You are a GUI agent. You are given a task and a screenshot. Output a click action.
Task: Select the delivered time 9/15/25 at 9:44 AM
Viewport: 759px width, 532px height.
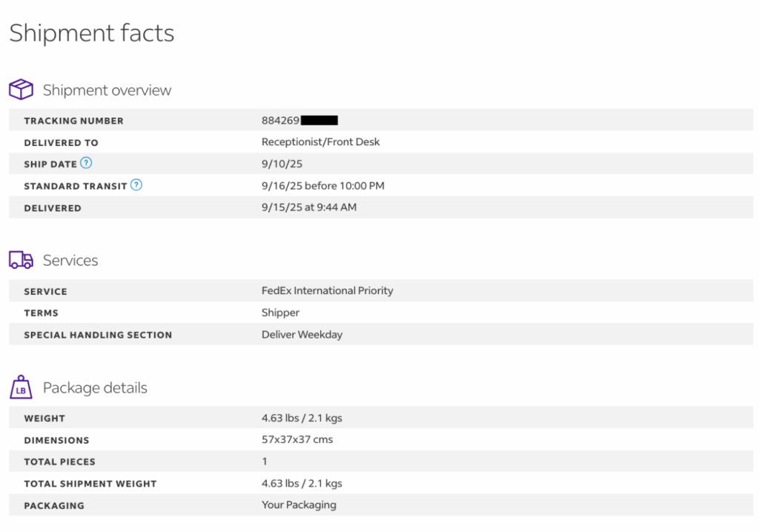(x=308, y=207)
